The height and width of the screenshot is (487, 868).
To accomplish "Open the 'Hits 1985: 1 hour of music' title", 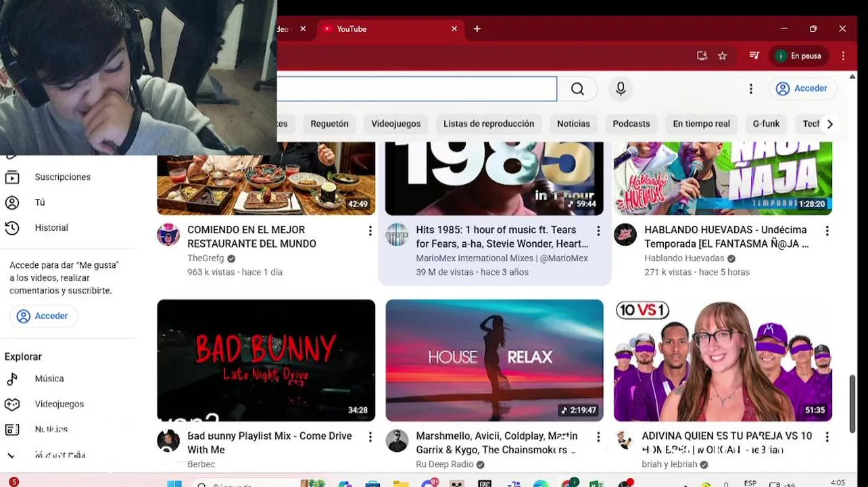I will 502,237.
